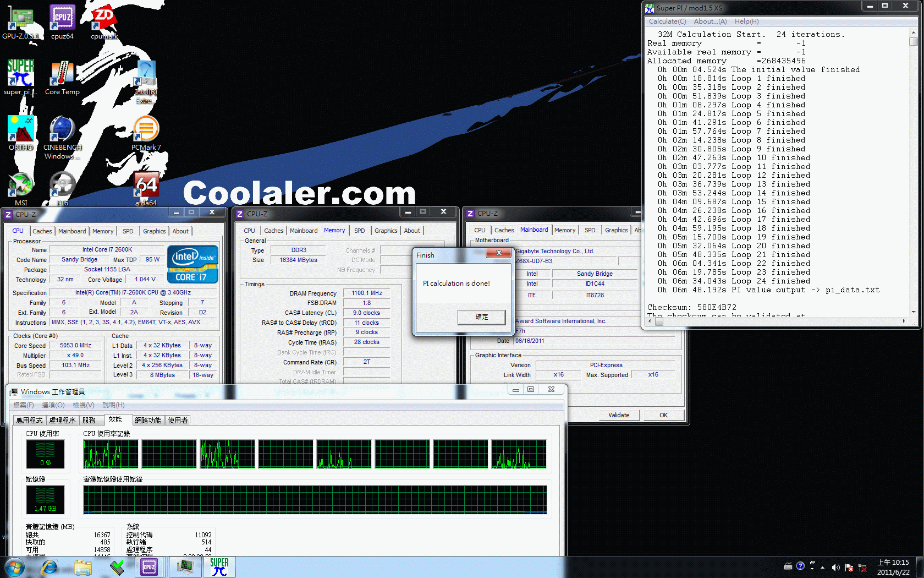The width and height of the screenshot is (924, 578).
Task: Click Validate button in CPU-Z
Action: tap(619, 415)
